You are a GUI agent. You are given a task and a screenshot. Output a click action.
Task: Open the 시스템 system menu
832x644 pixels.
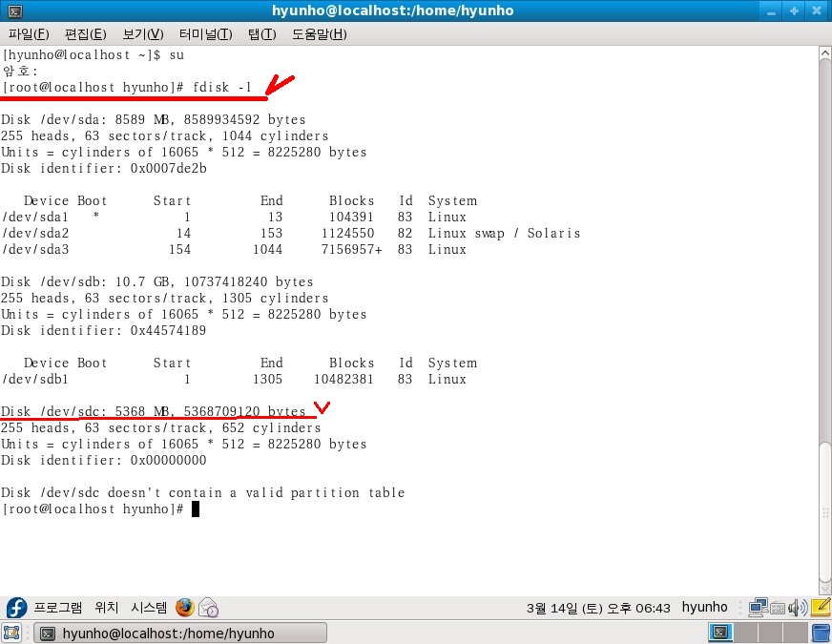pyautogui.click(x=149, y=608)
